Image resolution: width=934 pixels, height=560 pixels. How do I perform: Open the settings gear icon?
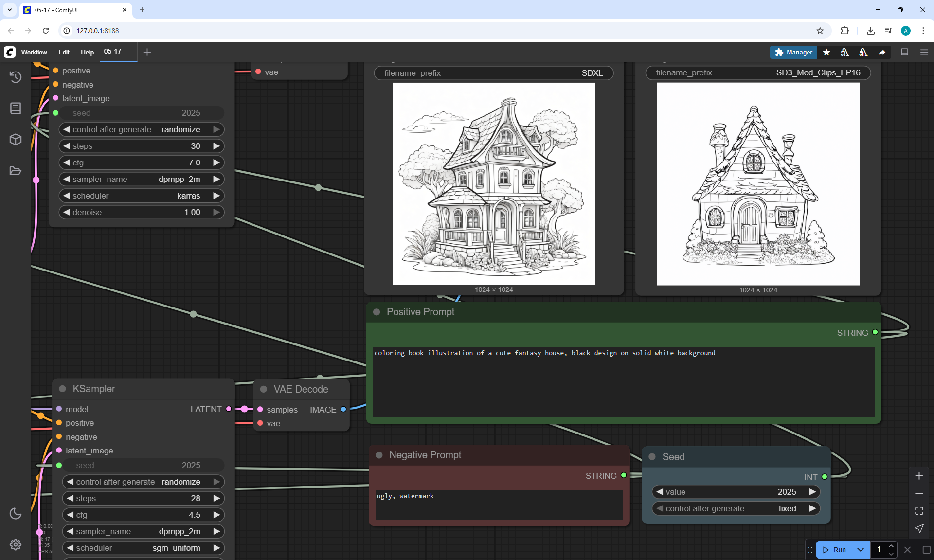16,544
